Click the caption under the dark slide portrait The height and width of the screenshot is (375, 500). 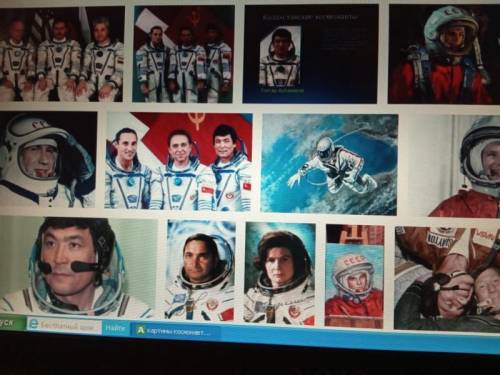(282, 90)
